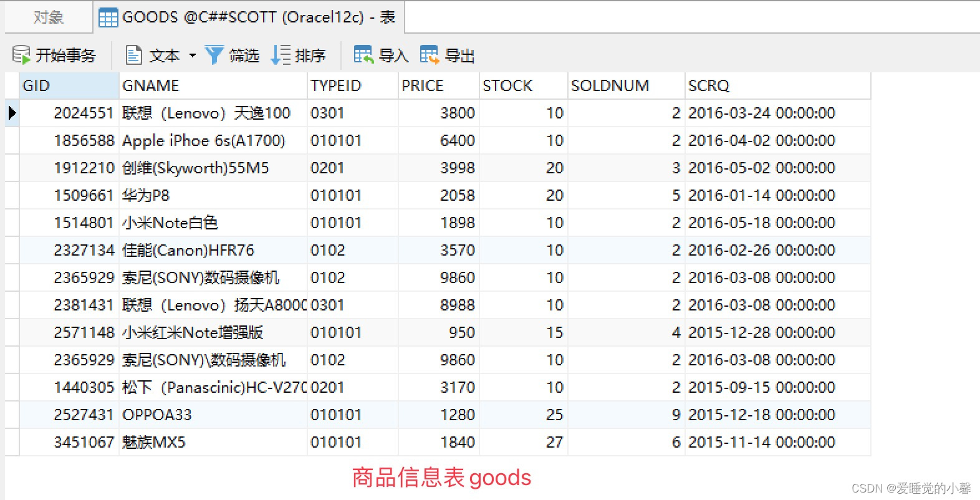Select SOLDNUM cell 9

(627, 415)
